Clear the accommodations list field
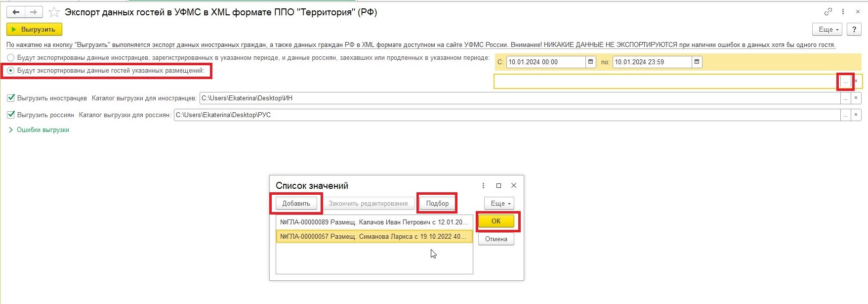The width and height of the screenshot is (868, 304). [856, 81]
